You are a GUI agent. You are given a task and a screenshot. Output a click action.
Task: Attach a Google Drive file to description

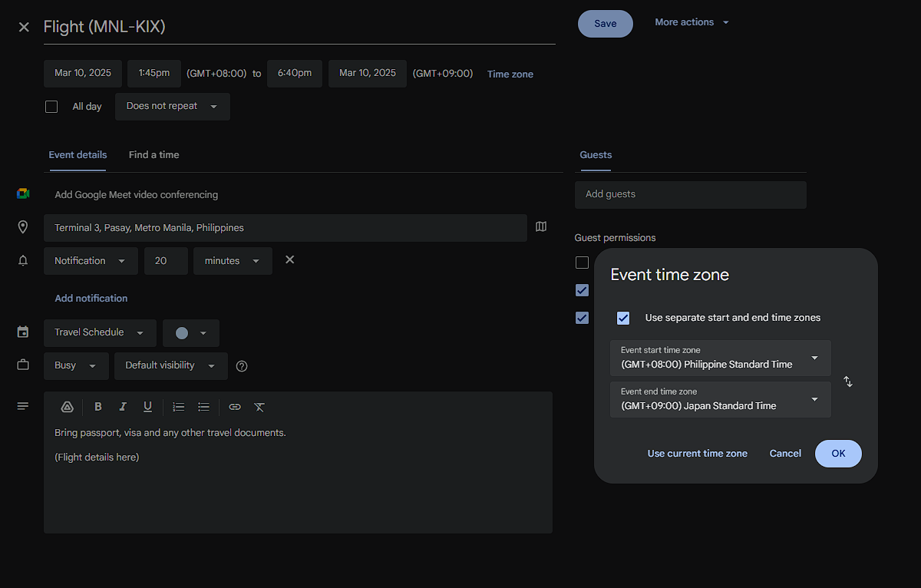pos(67,407)
